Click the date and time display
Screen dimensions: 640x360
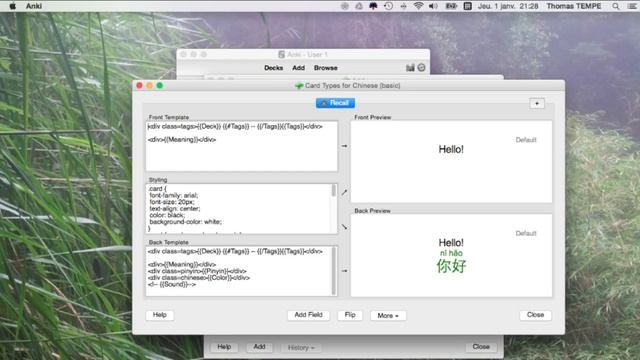pyautogui.click(x=508, y=6)
